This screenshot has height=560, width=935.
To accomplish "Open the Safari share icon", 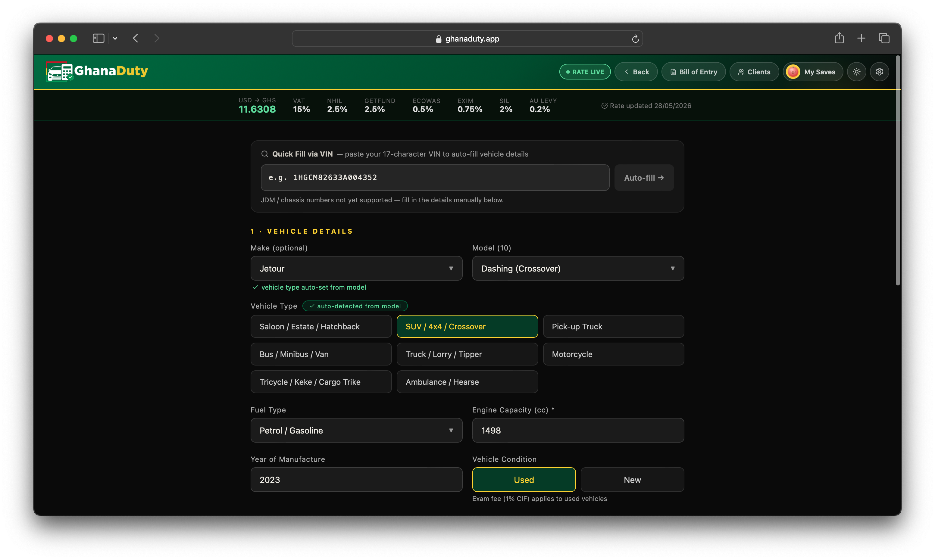I will (839, 38).
